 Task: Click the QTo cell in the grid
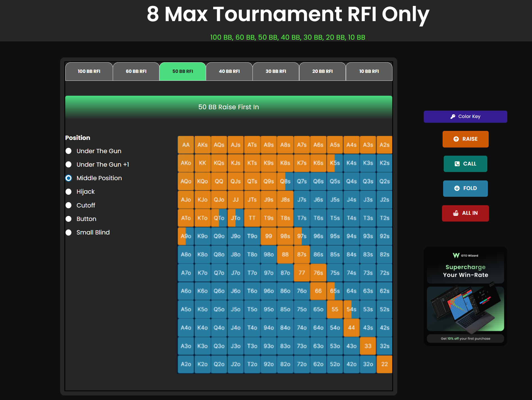(219, 218)
